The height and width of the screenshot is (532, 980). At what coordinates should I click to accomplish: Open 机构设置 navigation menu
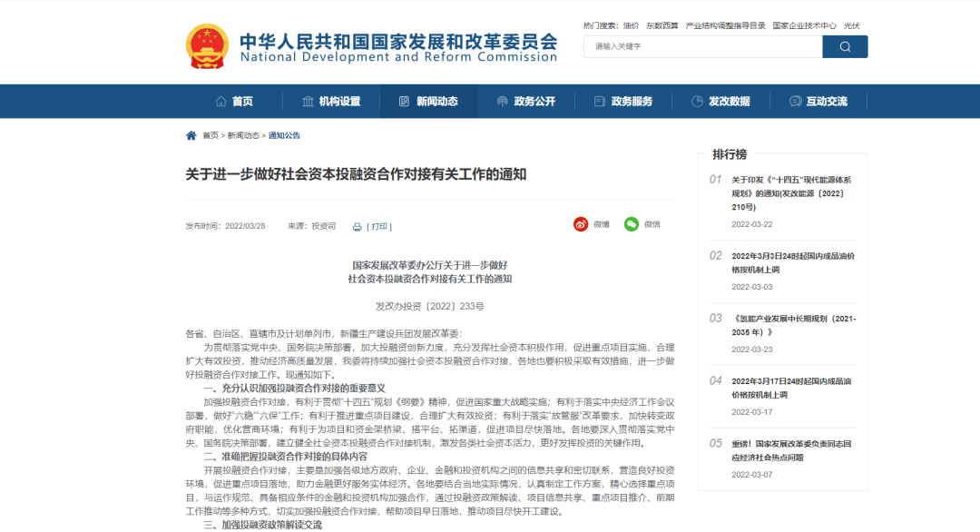click(x=331, y=102)
